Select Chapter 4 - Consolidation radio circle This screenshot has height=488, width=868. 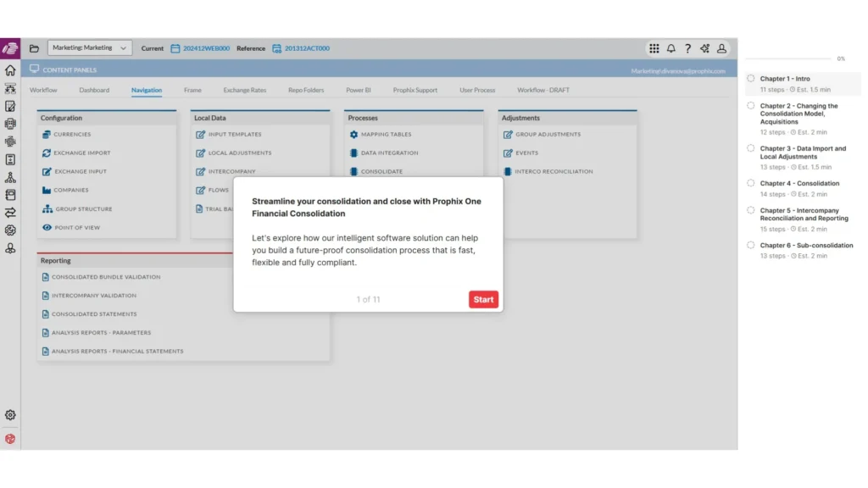click(x=751, y=183)
